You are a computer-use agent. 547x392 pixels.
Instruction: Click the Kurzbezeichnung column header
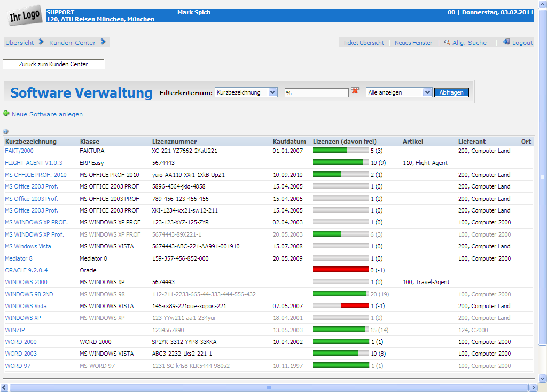(30, 142)
